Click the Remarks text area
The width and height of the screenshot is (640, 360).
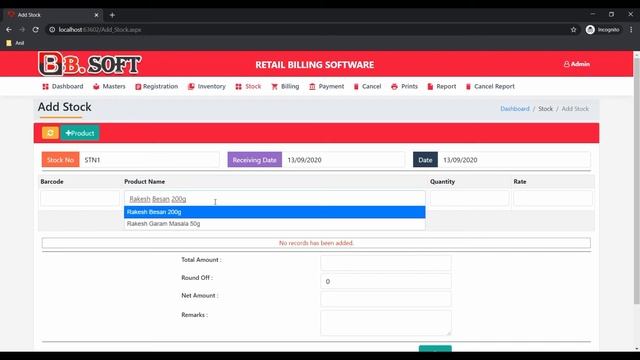click(x=386, y=323)
